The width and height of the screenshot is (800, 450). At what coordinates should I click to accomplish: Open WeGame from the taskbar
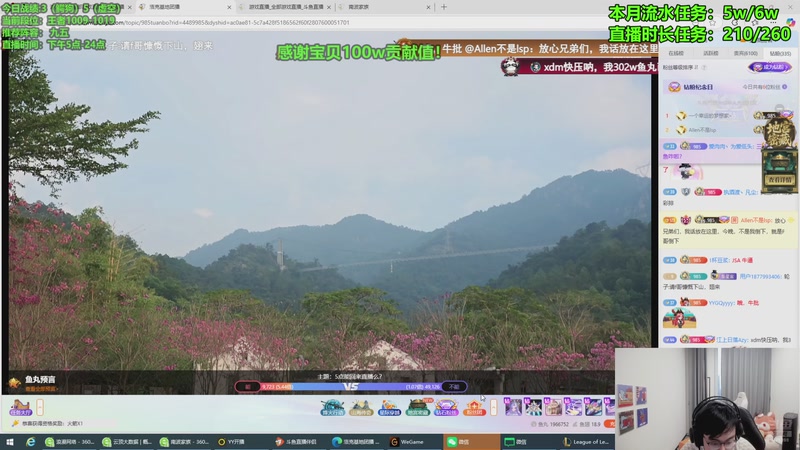(412, 442)
